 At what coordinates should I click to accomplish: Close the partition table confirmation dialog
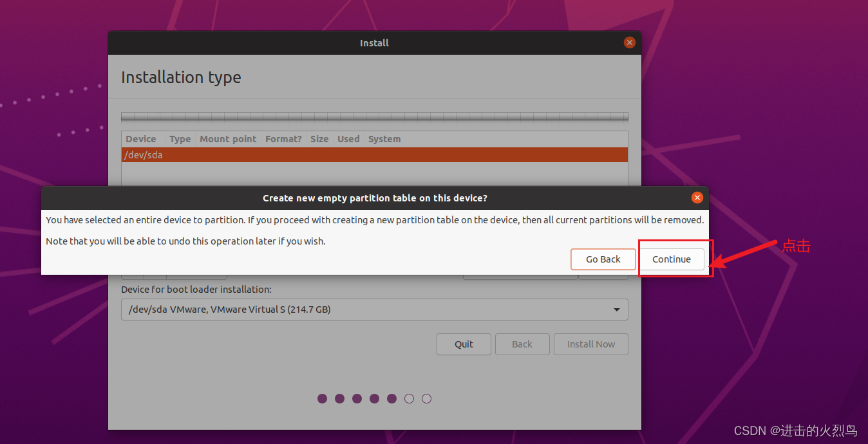click(697, 198)
